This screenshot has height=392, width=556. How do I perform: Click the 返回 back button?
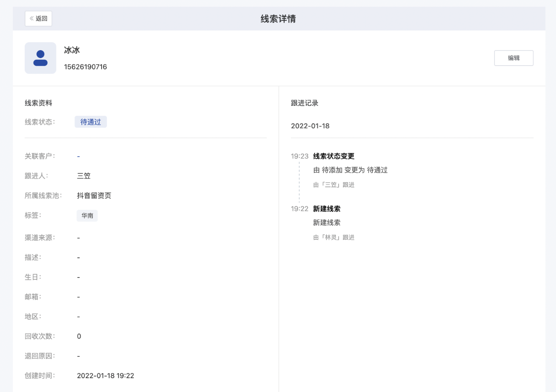[x=38, y=18]
